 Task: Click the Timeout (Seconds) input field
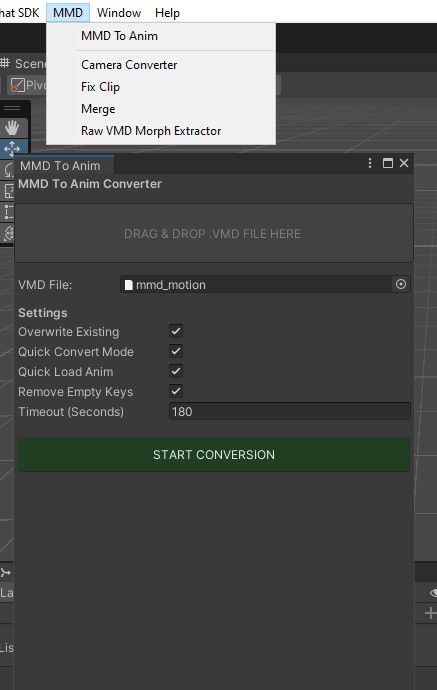pos(290,411)
